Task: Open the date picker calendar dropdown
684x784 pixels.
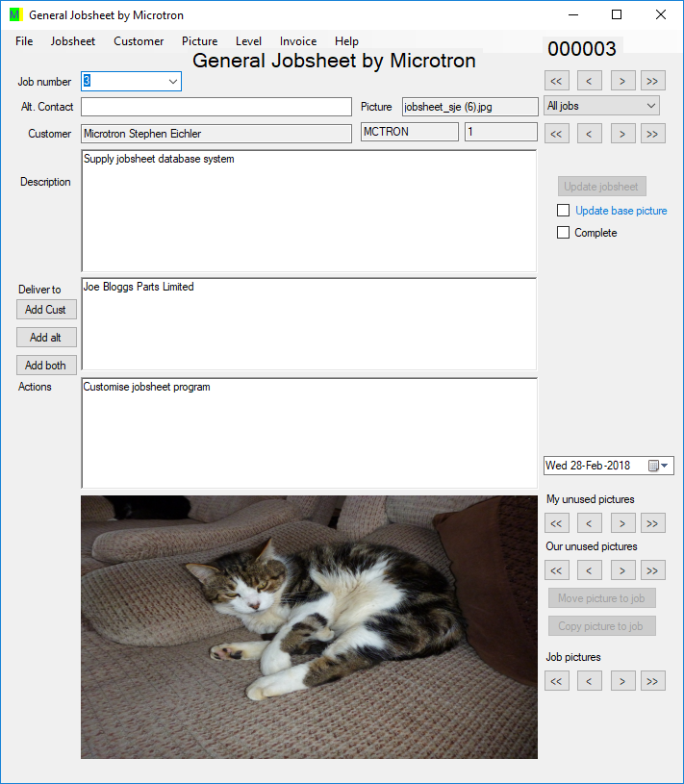Action: [x=664, y=466]
